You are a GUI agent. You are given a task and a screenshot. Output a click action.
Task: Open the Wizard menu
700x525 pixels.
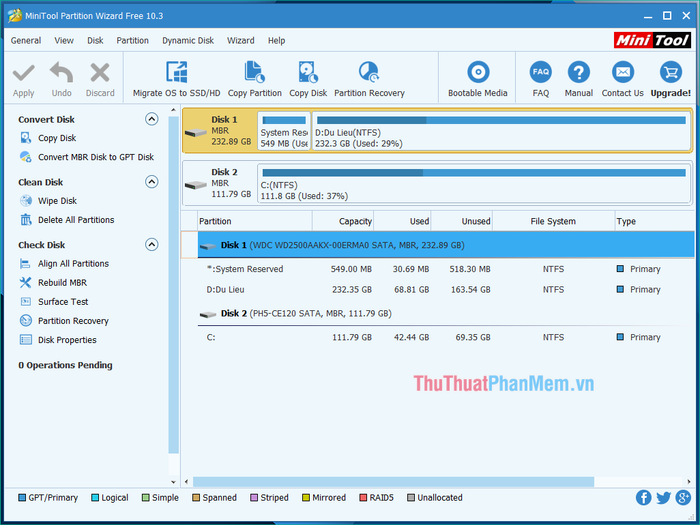click(x=241, y=41)
